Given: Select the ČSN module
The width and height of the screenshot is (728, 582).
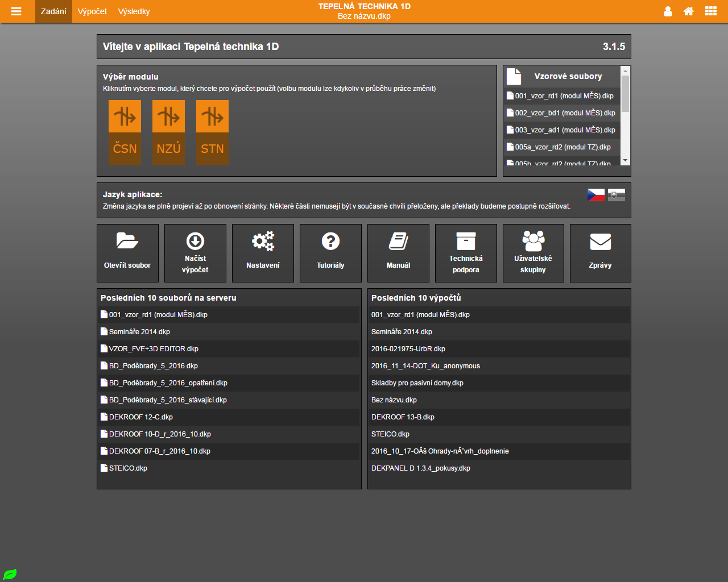Looking at the screenshot, I should tap(125, 132).
